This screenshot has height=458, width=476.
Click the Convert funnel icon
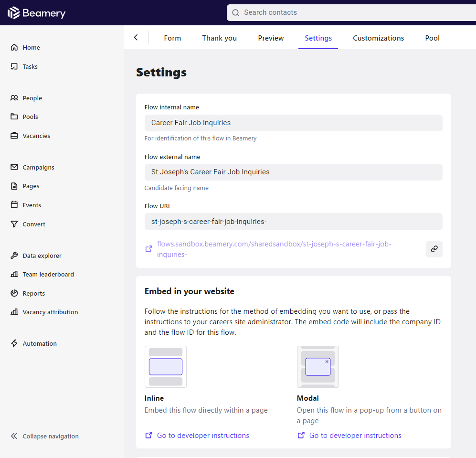tap(14, 224)
